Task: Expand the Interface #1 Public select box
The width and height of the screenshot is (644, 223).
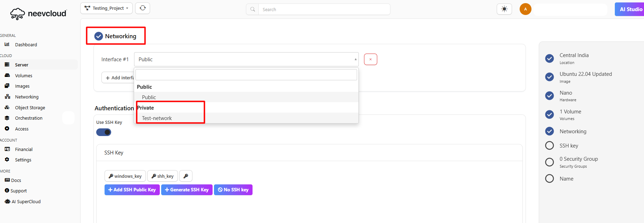Action: (x=246, y=59)
